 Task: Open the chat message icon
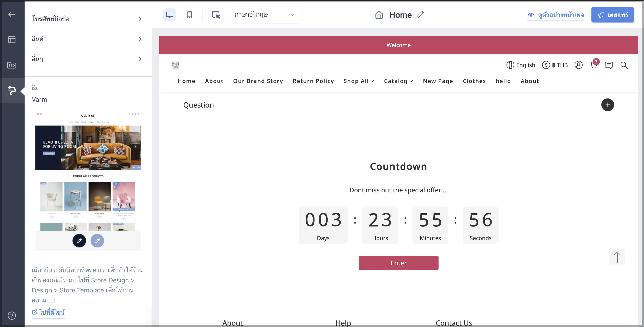[609, 65]
